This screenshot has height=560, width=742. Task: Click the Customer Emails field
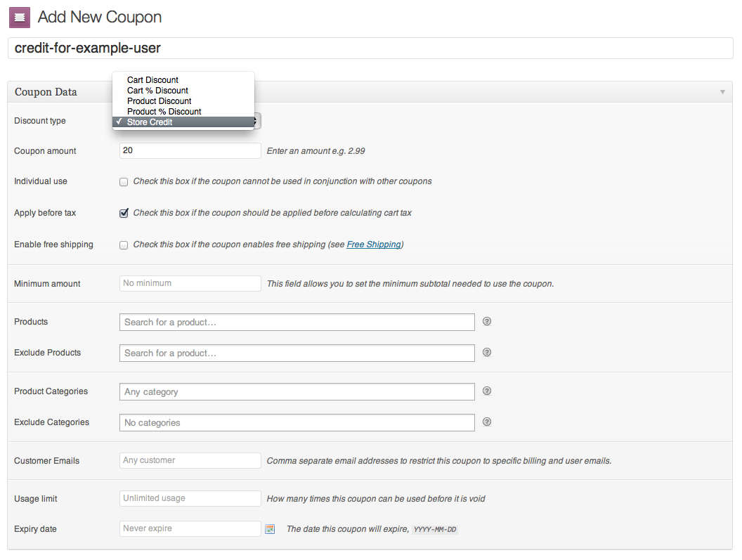pos(190,460)
